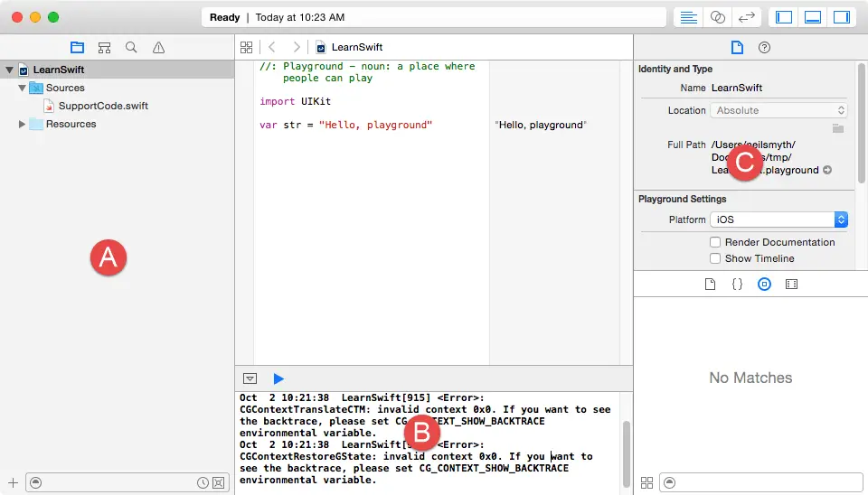Switch to the Version editor

click(747, 17)
